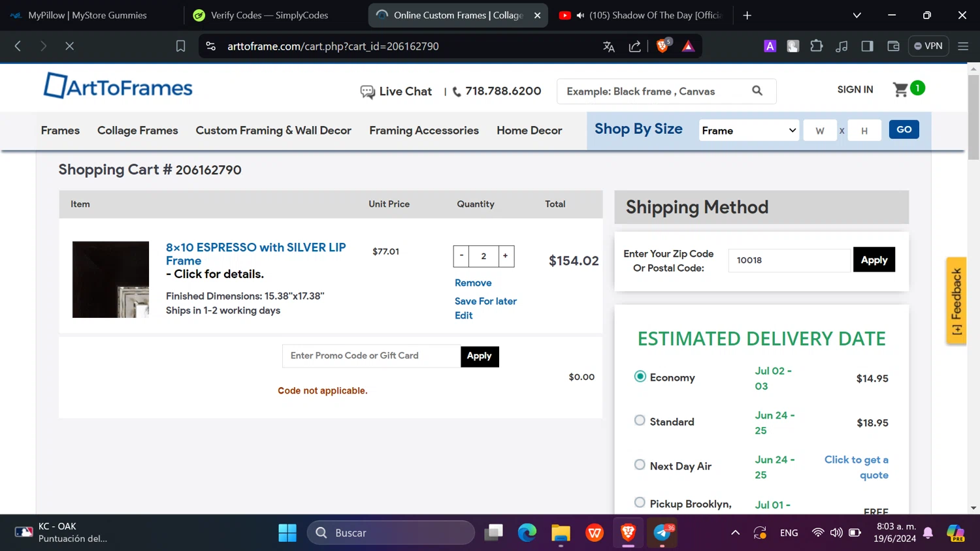
Task: Remove the item from the cart
Action: tap(473, 283)
